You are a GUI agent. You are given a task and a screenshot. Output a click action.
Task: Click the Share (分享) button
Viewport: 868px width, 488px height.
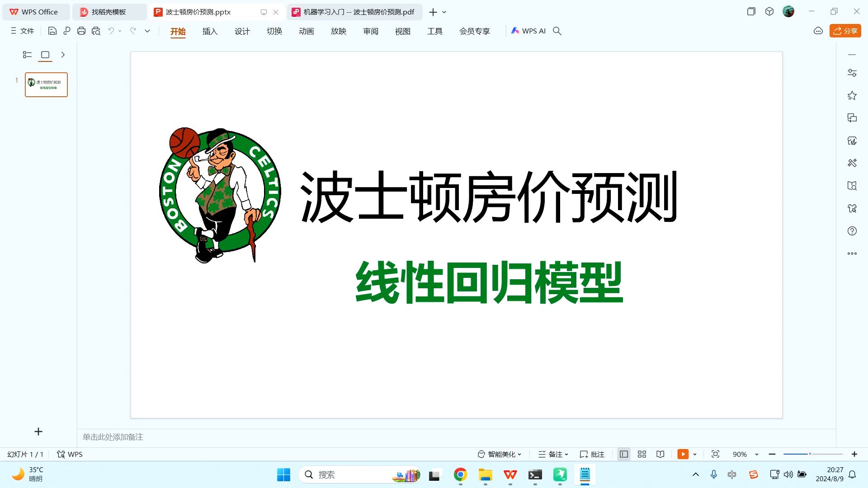tap(845, 31)
